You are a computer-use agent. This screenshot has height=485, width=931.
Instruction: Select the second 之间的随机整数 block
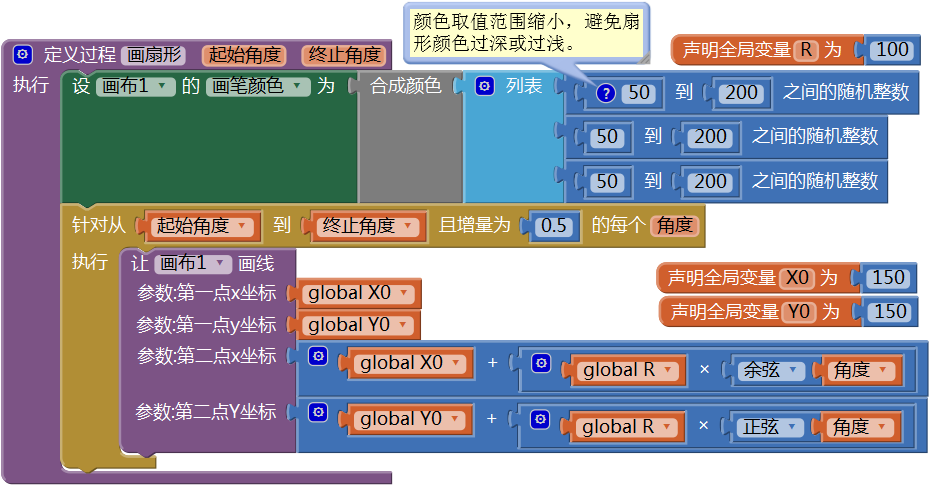pyautogui.click(x=815, y=137)
